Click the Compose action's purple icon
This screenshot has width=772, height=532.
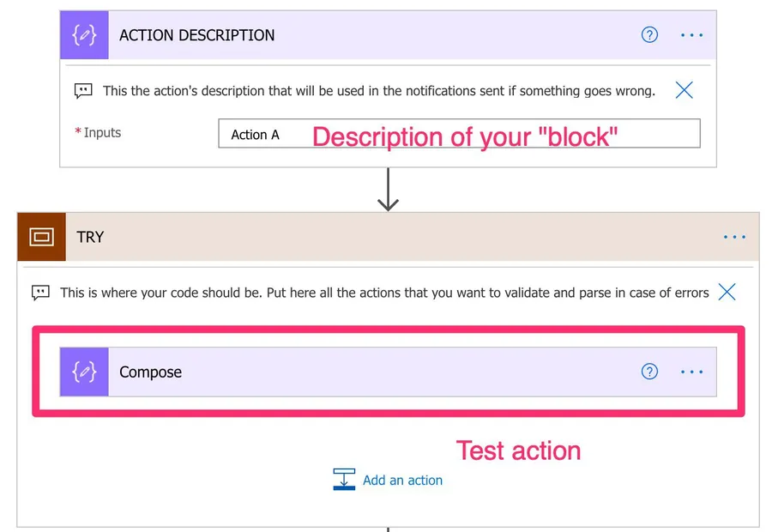(84, 372)
